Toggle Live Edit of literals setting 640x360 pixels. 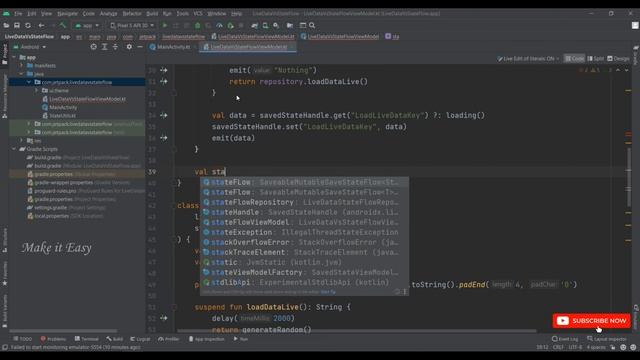528,59
